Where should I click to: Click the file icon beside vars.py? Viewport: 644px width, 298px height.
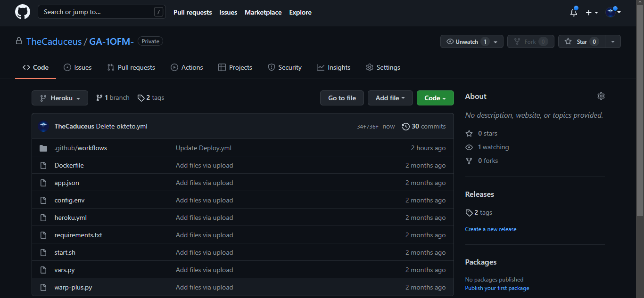pyautogui.click(x=43, y=270)
